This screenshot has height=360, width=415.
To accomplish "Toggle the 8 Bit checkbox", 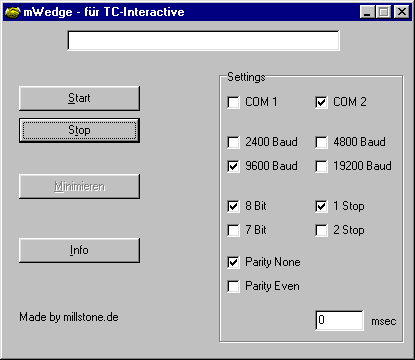I will point(233,206).
